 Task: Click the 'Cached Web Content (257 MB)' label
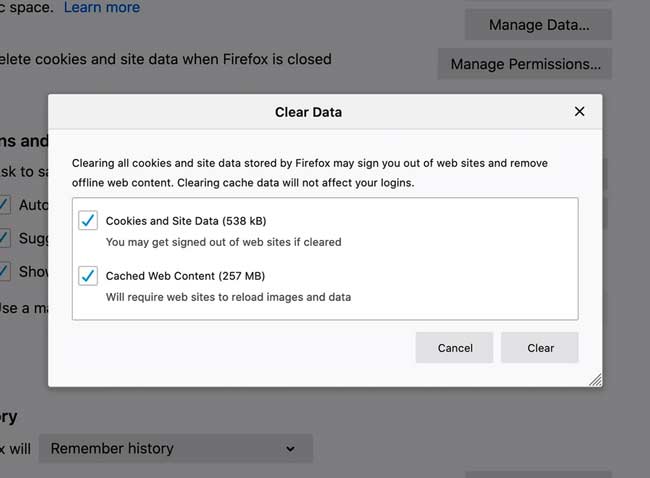point(185,276)
